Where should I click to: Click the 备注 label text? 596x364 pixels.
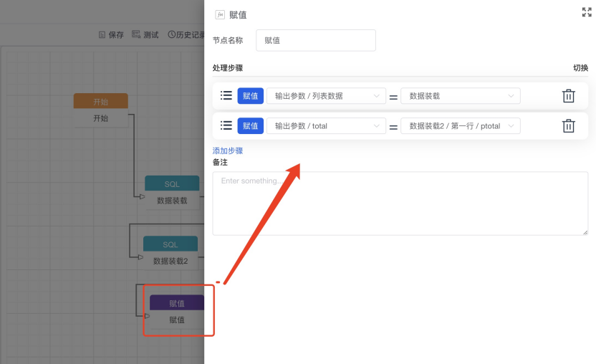(x=220, y=163)
